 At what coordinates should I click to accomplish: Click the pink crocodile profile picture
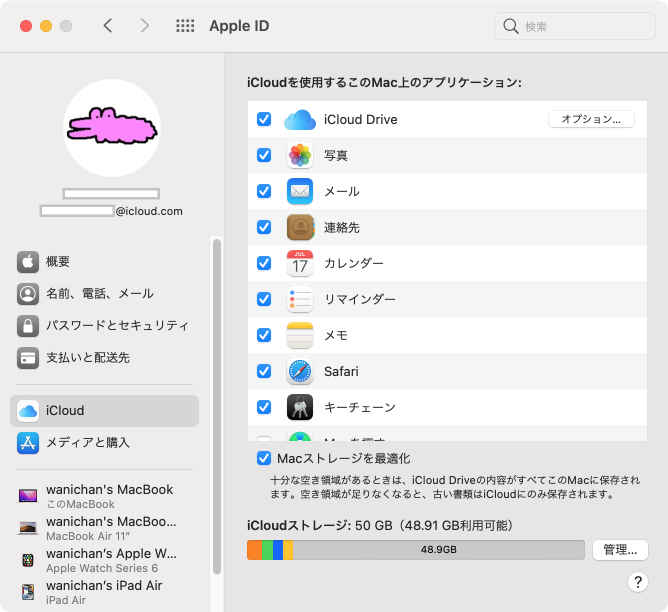(112, 128)
